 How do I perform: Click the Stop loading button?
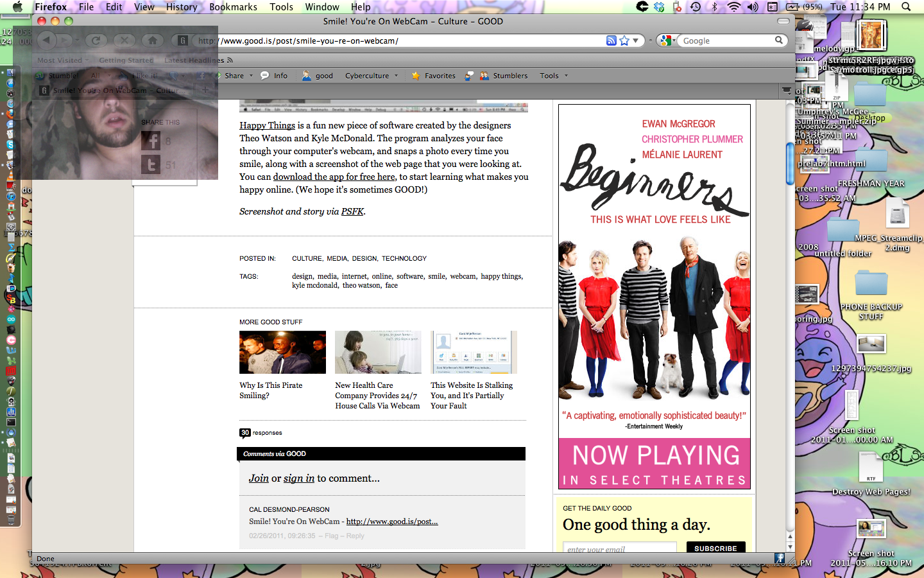click(124, 40)
